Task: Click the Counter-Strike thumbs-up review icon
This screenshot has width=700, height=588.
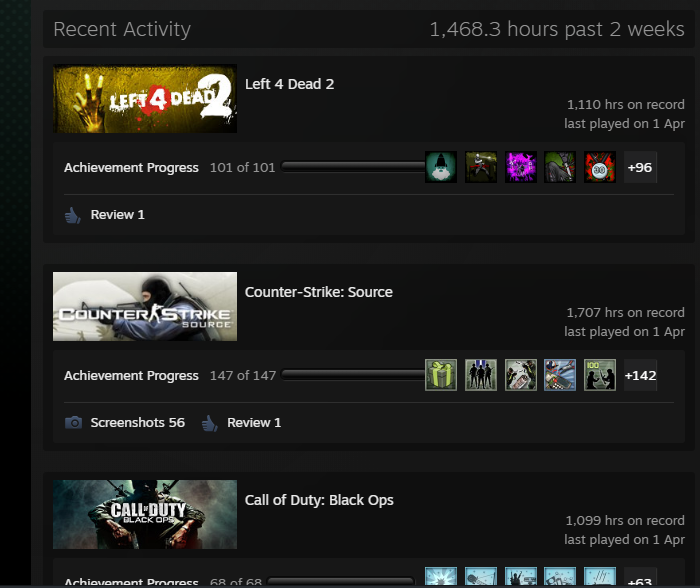Action: click(x=209, y=423)
